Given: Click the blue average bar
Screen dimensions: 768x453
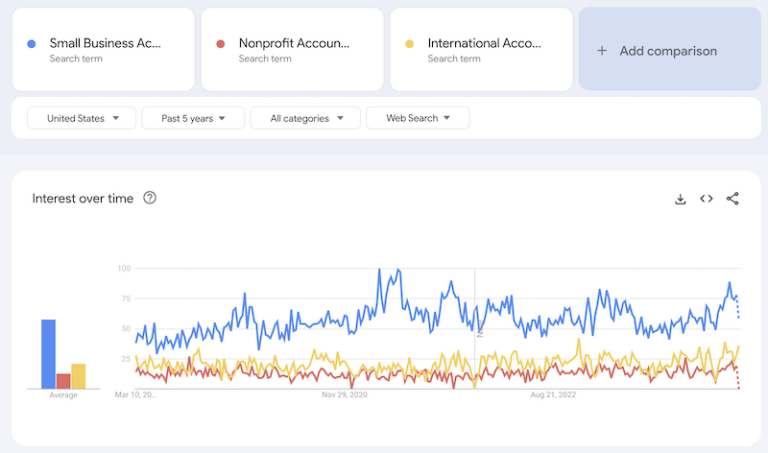Looking at the screenshot, I should [48, 353].
